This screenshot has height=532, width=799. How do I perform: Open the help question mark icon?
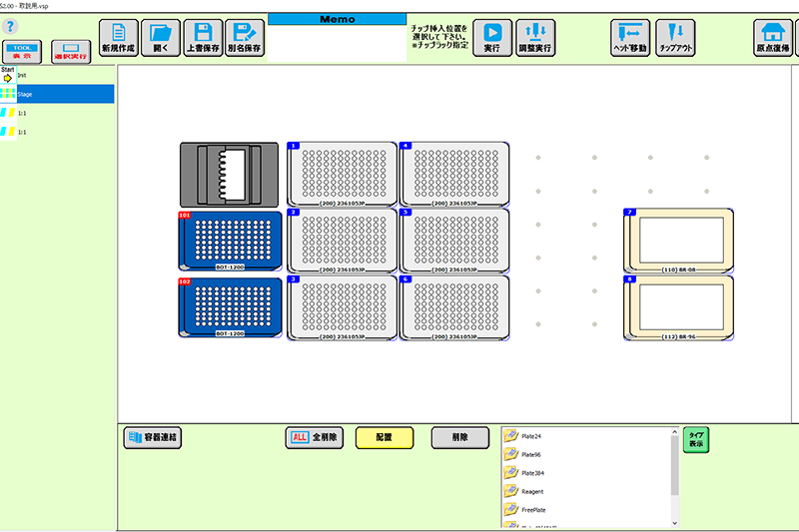[10, 27]
